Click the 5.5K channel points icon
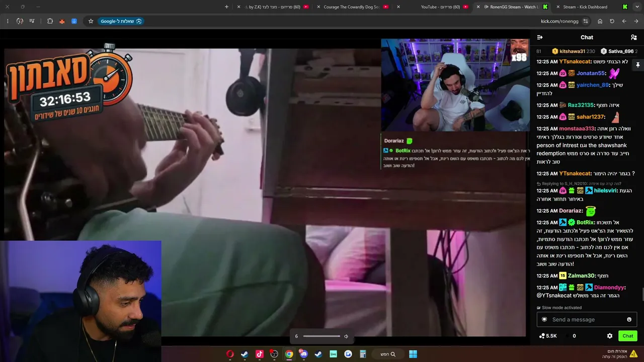This screenshot has height=362, width=644. coord(542,336)
